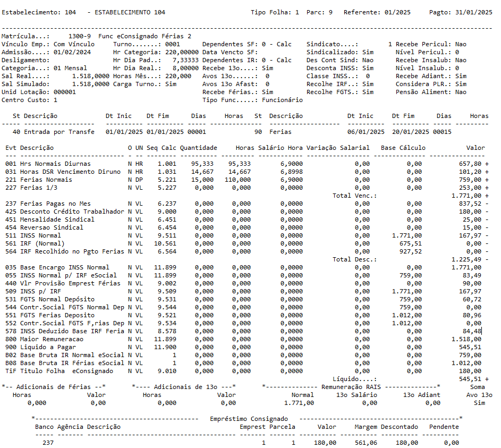Viewport: 501px width, 448px height.
Task: Click 'Sal Simulado' label
Action: pyautogui.click(x=26, y=84)
